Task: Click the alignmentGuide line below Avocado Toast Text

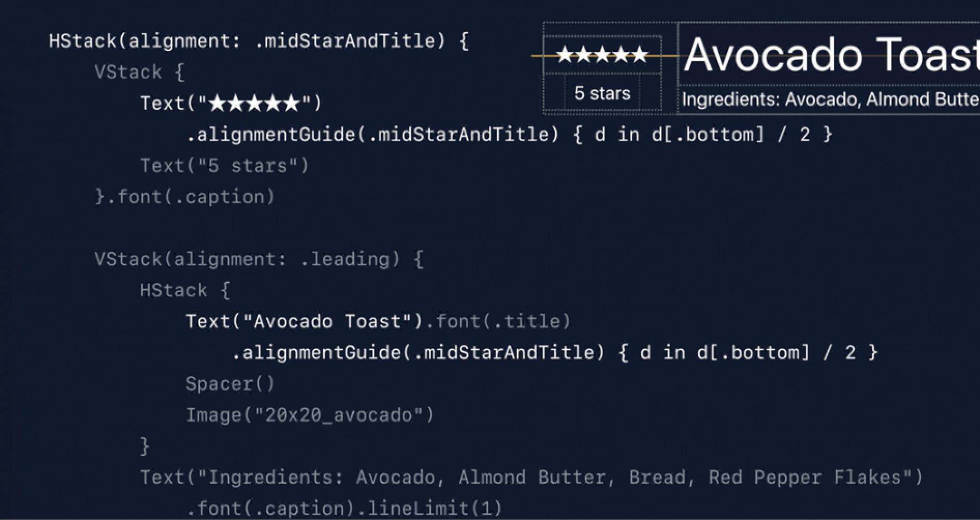Action: [x=555, y=353]
